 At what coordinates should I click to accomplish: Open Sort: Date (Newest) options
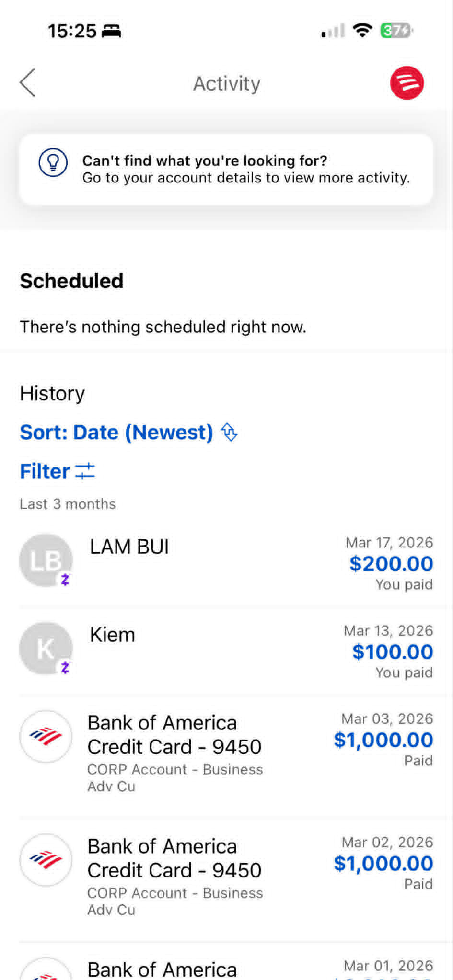pyautogui.click(x=116, y=432)
